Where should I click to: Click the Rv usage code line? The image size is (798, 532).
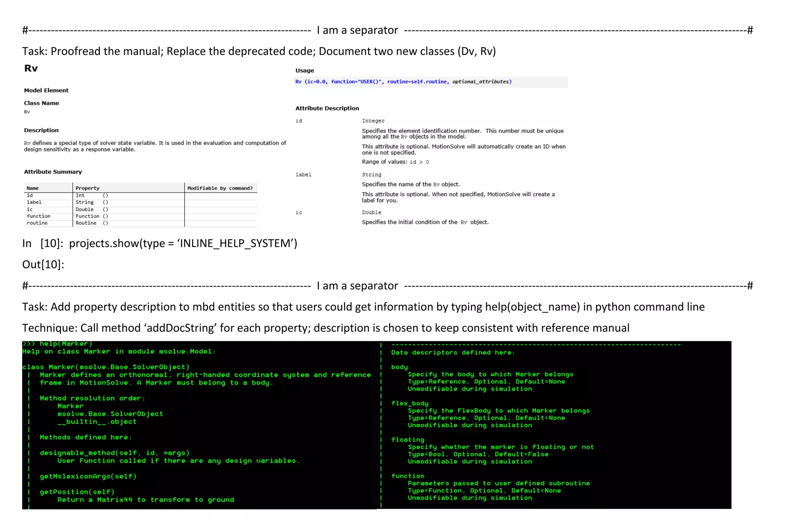403,82
